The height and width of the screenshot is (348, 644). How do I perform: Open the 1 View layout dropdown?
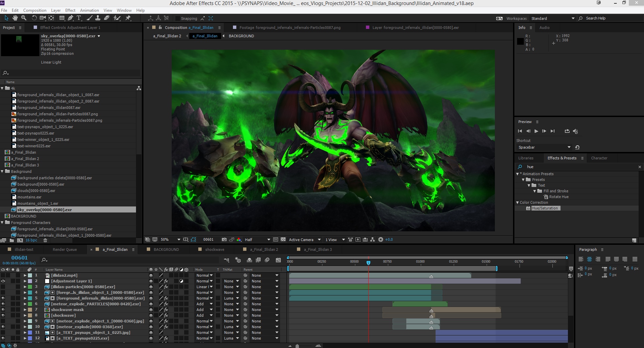(x=335, y=239)
